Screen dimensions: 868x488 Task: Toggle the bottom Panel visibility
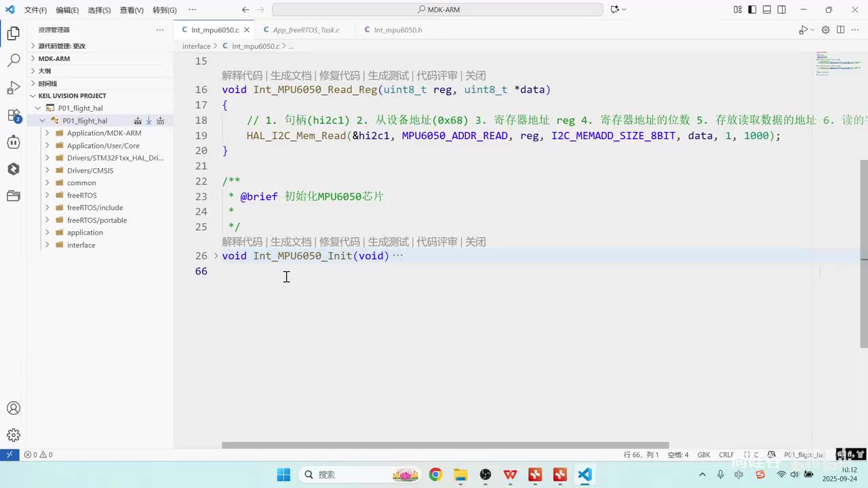pyautogui.click(x=767, y=9)
